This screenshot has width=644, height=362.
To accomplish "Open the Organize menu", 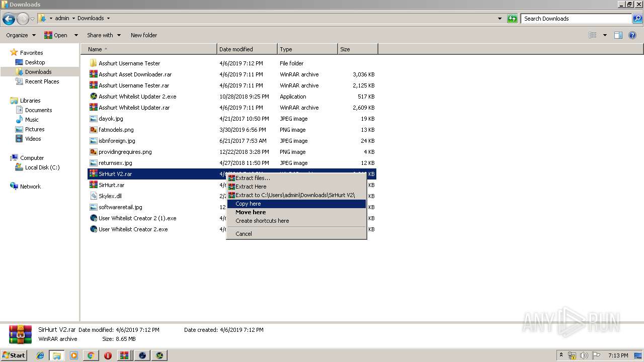I will tap(21, 35).
